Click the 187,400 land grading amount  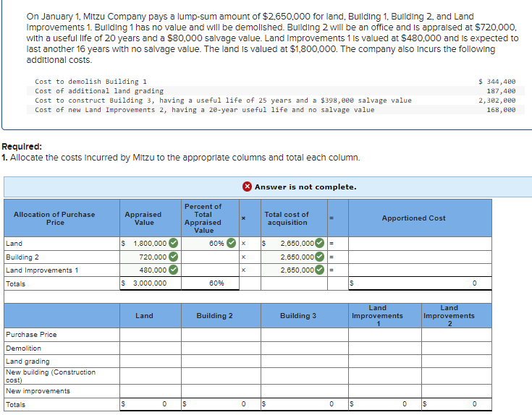coord(501,91)
